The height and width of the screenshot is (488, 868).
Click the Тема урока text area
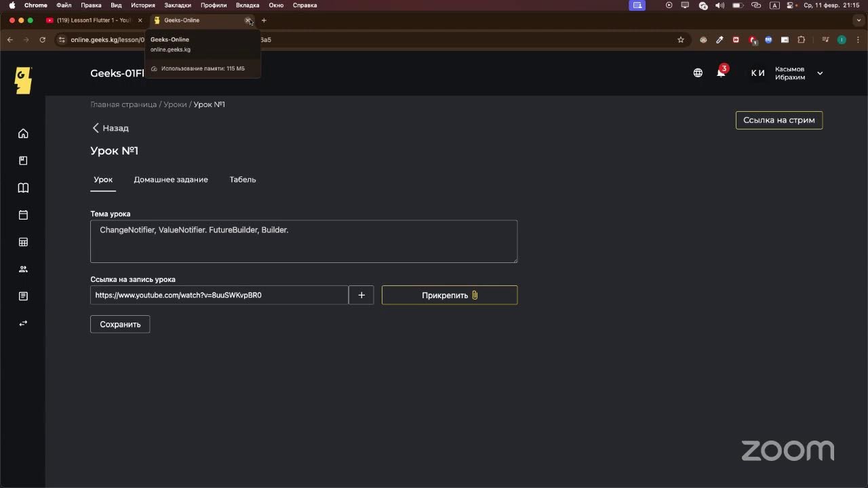(304, 241)
